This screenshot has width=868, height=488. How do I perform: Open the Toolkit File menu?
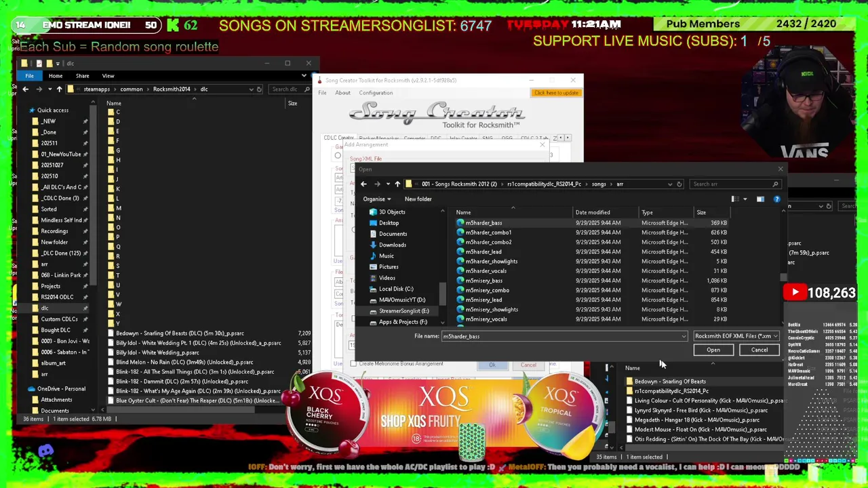322,93
